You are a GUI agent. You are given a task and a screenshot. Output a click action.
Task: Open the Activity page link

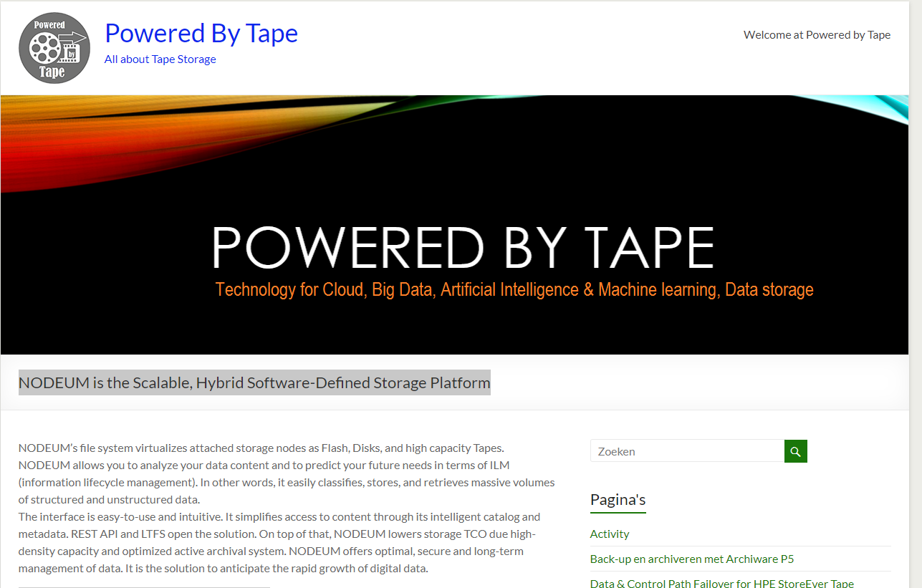pyautogui.click(x=610, y=534)
